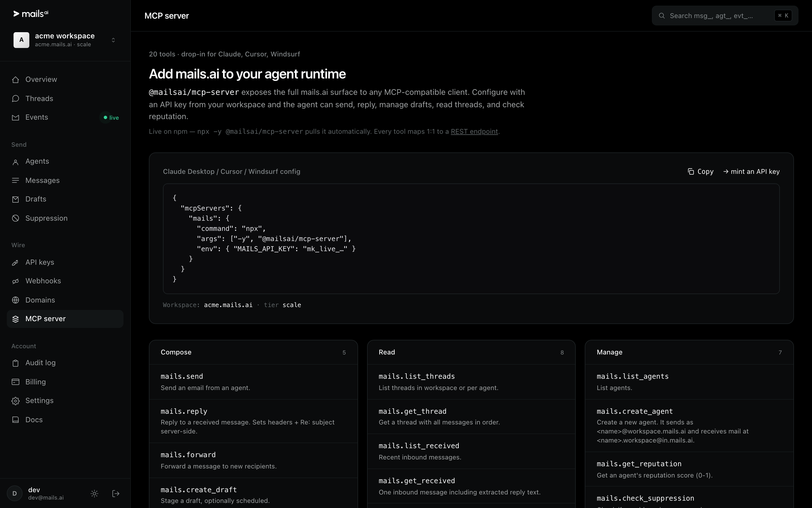
Task: Click the mails.ai logo
Action: pos(30,14)
